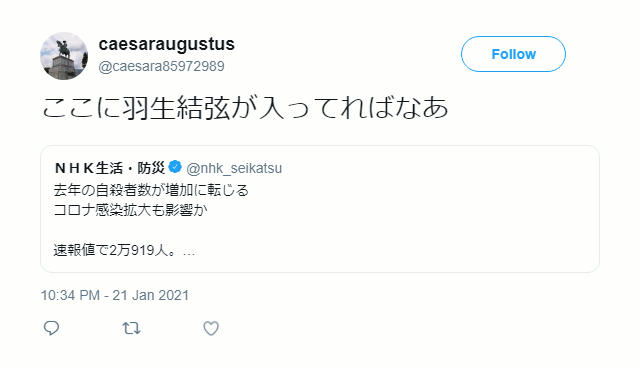Open the NHK生活・防災 account name

coord(110,168)
